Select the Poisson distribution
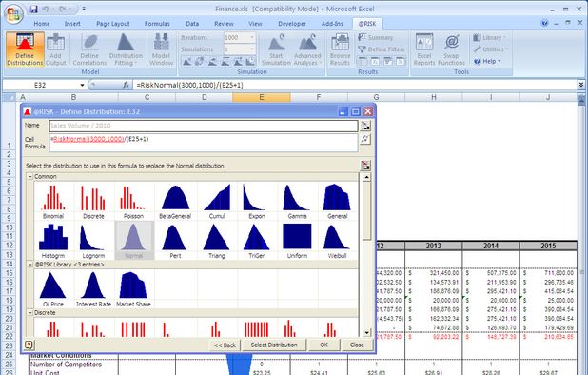Viewport: 588px width, 375px height. [x=133, y=202]
